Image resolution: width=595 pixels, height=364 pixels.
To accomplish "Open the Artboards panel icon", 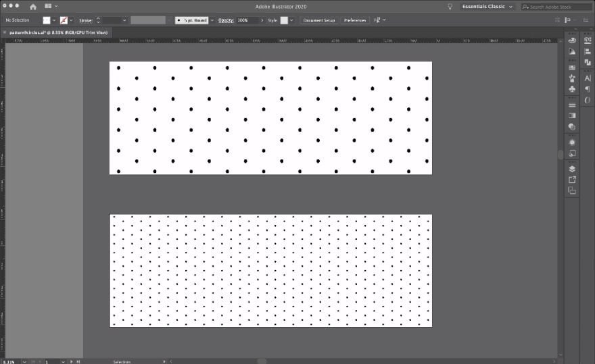I will coord(572,190).
